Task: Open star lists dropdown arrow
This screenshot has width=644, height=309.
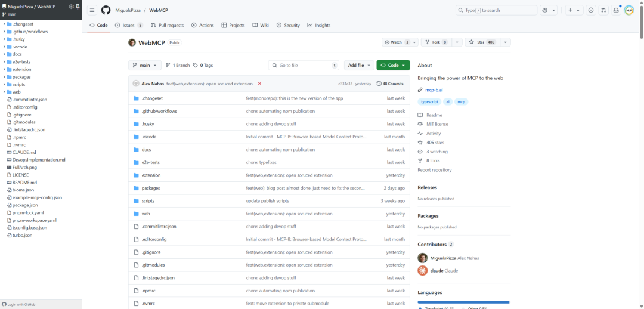Action: [506, 42]
